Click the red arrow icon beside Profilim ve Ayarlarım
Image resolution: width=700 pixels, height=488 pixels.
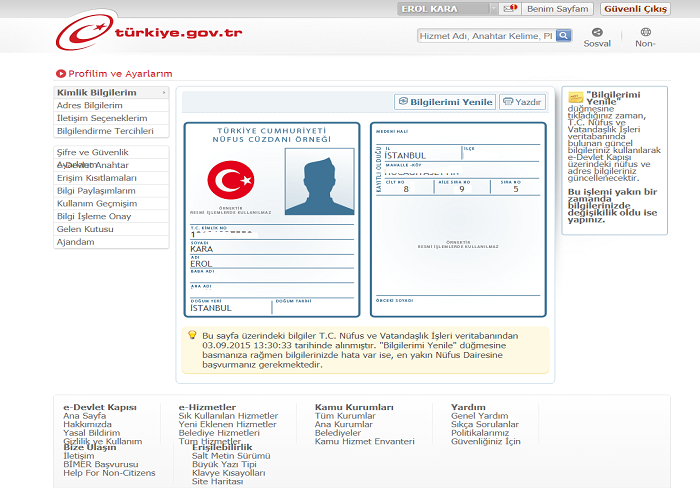click(61, 74)
